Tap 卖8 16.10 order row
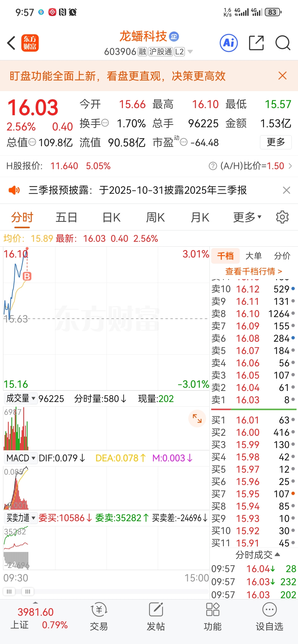Viewport: 298px width, 644px height. 253,313
